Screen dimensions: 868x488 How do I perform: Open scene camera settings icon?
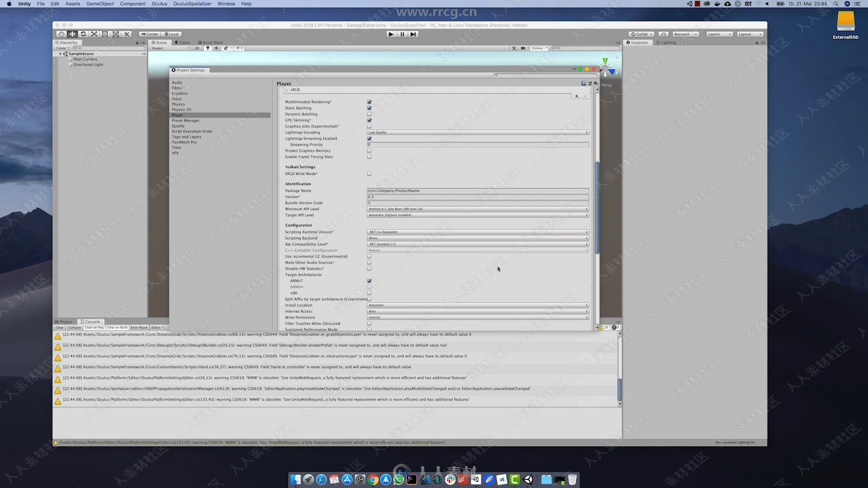tap(524, 48)
